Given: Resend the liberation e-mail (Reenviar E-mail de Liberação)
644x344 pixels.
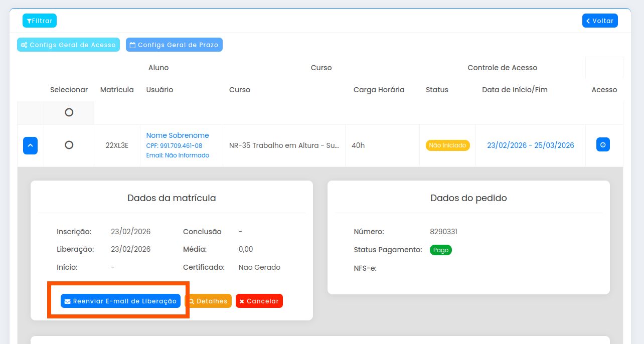Looking at the screenshot, I should click(x=120, y=301).
